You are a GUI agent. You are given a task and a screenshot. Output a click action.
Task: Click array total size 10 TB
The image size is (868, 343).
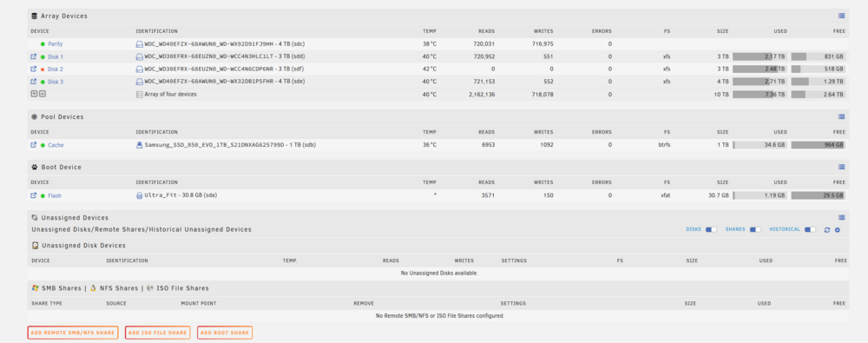[x=720, y=94]
